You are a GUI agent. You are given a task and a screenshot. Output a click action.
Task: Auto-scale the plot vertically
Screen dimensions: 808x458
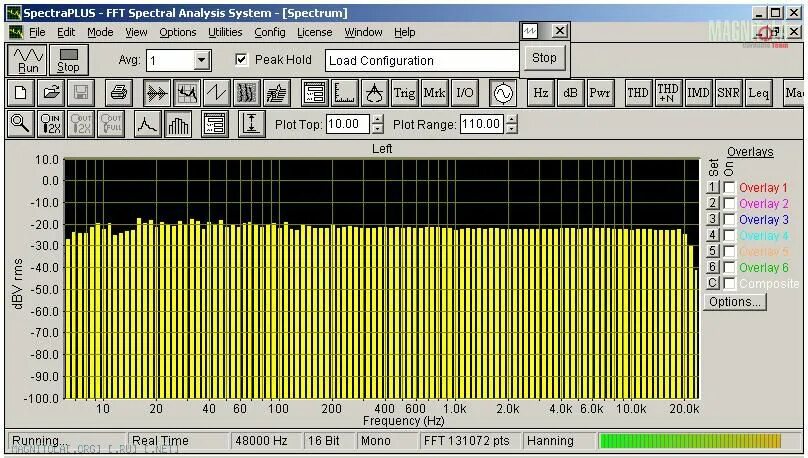251,124
